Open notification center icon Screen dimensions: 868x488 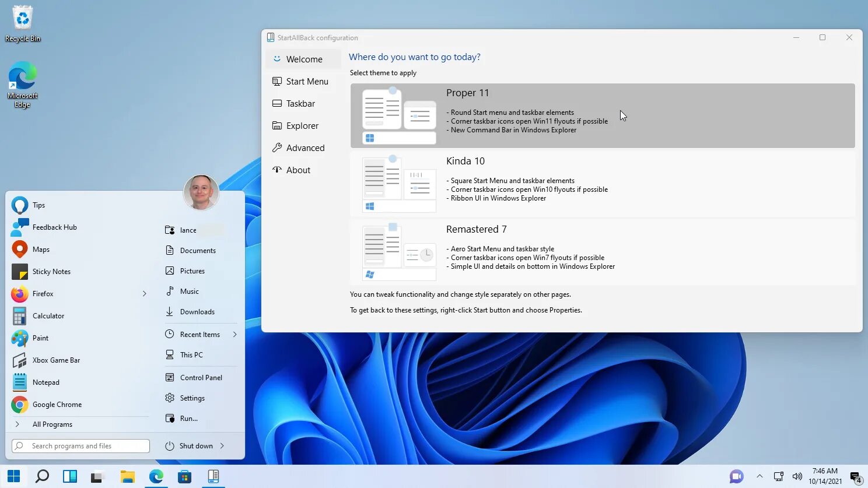(x=855, y=477)
